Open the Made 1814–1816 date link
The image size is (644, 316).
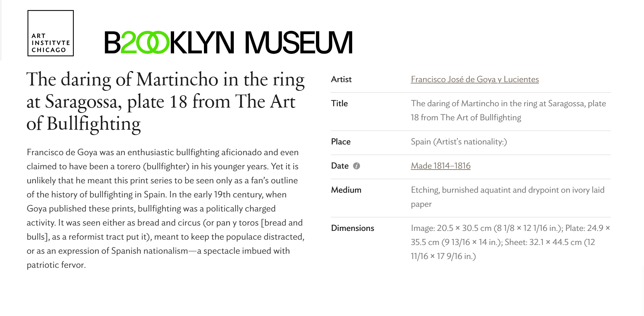tap(440, 166)
